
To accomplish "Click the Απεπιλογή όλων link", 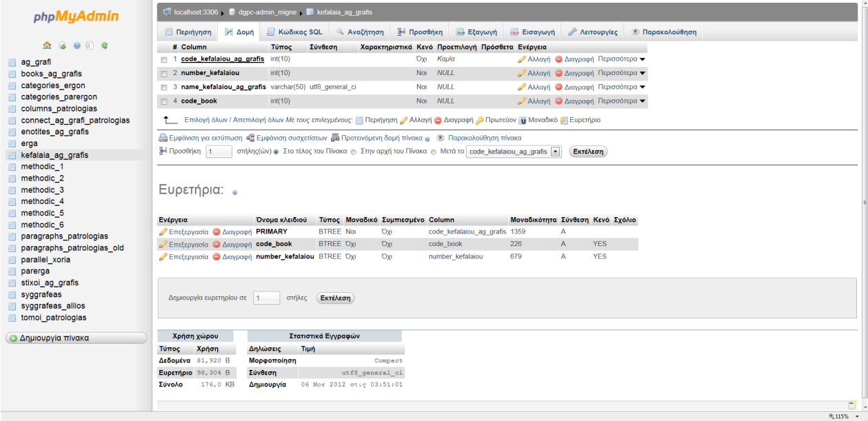I will (x=257, y=120).
